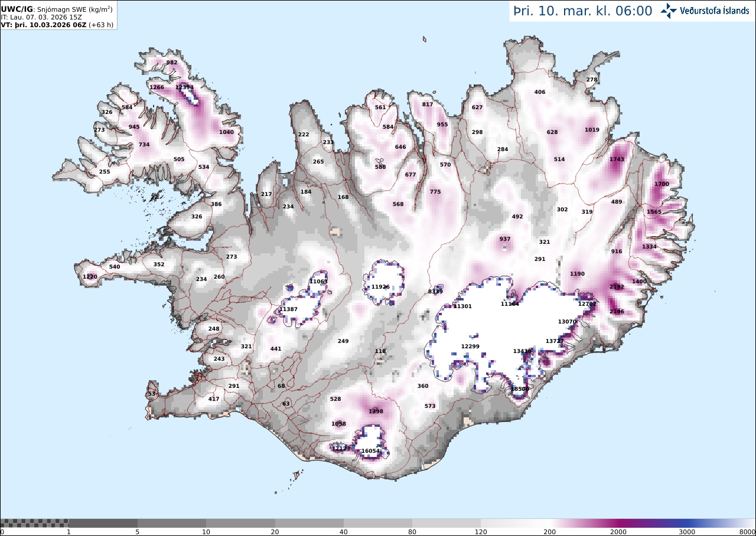Pick the gray 10–20 color scale segment
756x536 pixels.
[x=240, y=522]
